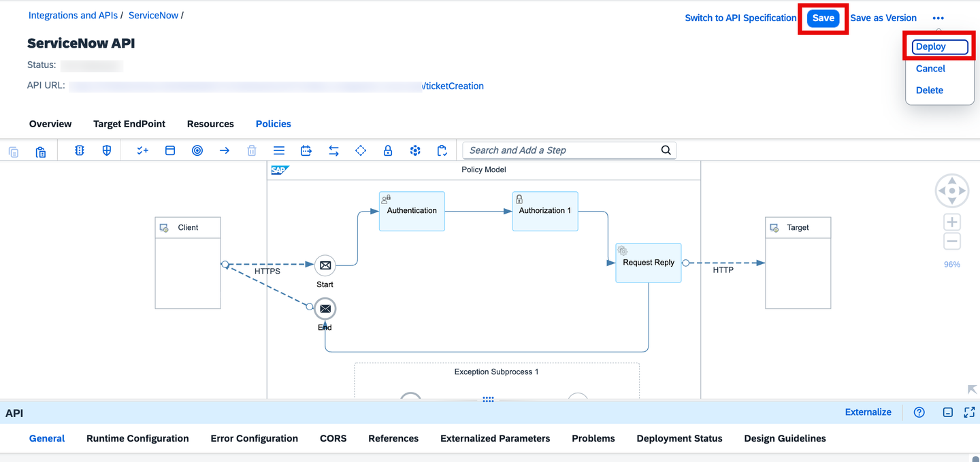980x462 pixels.
Task: Click the clipboard check toolbar icon
Action: pos(442,150)
